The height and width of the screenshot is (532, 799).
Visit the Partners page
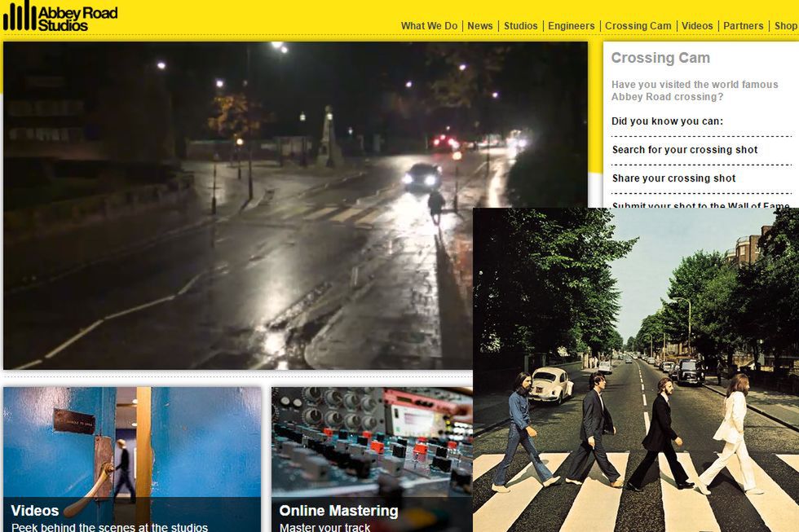coord(743,26)
